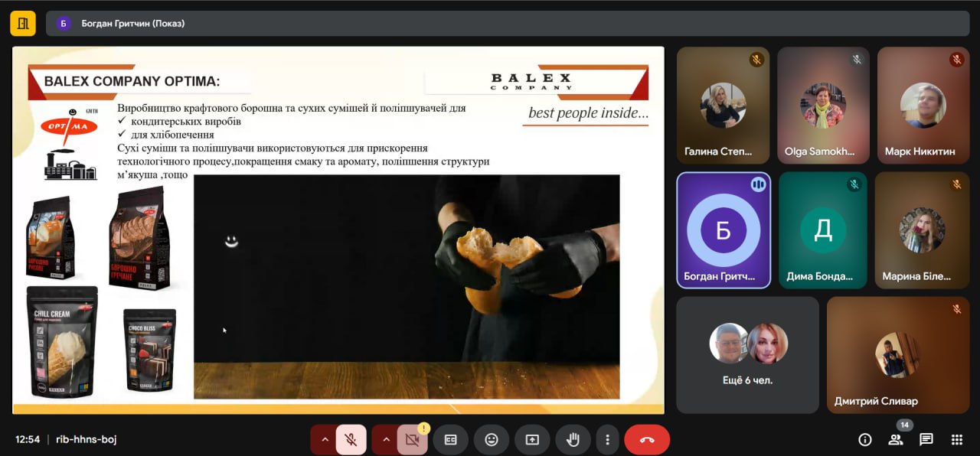Open more options three-dot menu
The image size is (980, 456).
click(x=607, y=440)
